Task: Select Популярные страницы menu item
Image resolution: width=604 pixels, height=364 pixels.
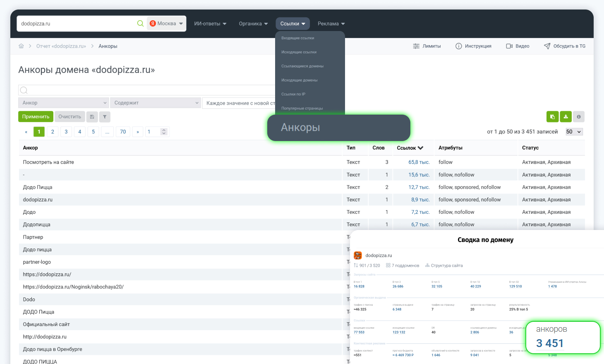Action: [302, 108]
